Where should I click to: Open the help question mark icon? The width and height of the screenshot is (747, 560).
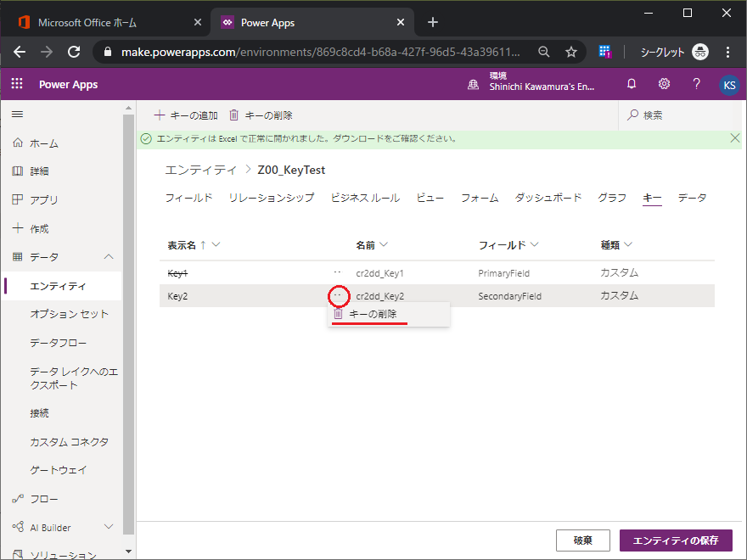click(x=697, y=84)
